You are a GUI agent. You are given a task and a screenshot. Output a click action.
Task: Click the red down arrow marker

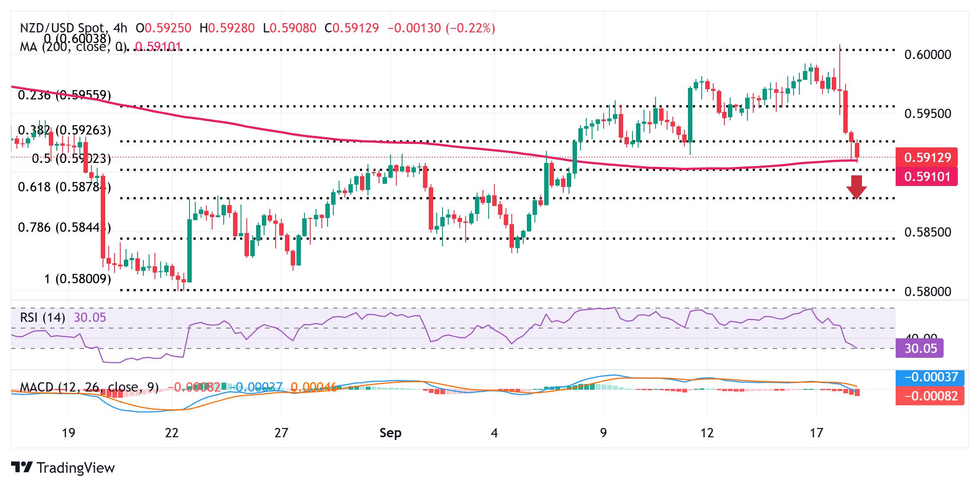[856, 187]
